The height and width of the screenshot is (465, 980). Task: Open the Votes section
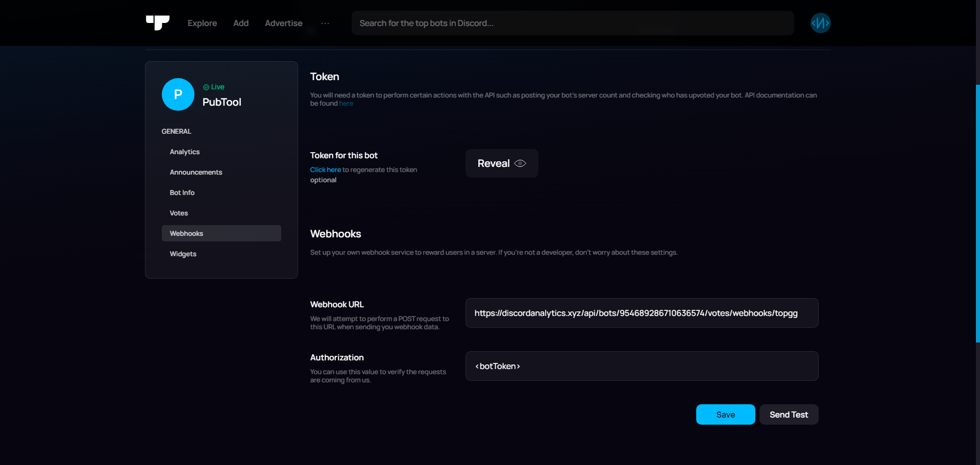click(179, 213)
